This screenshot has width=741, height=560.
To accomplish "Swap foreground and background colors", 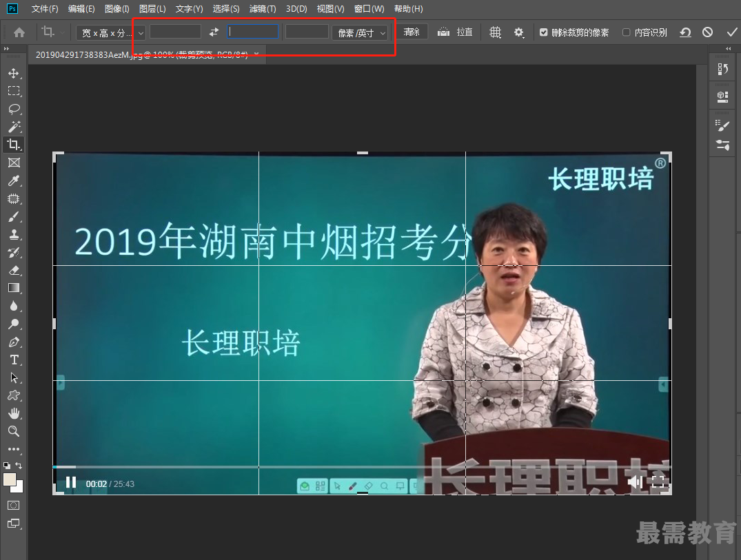I will 19,466.
